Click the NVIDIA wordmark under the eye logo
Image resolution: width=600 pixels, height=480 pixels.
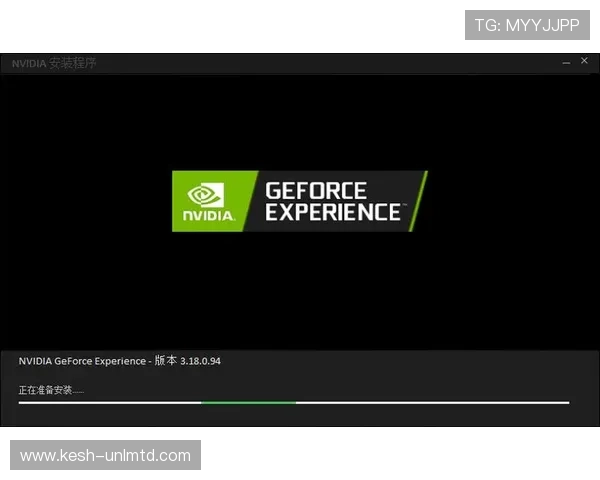209,215
